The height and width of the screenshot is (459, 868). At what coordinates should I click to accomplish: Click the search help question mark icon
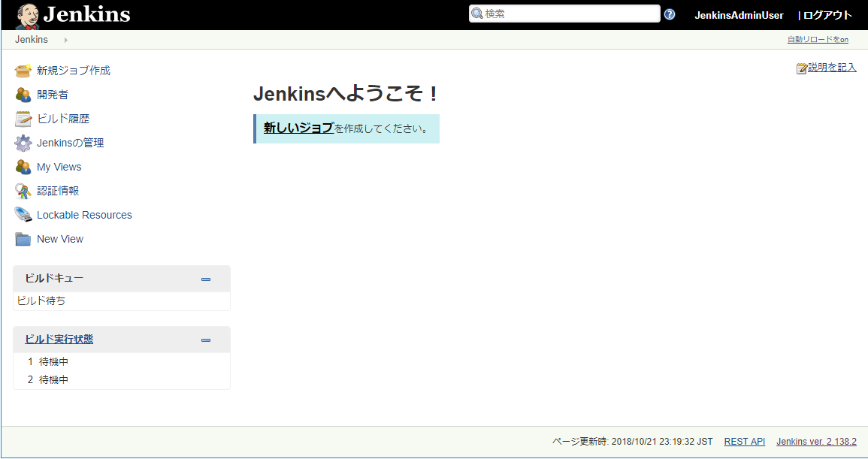(670, 14)
